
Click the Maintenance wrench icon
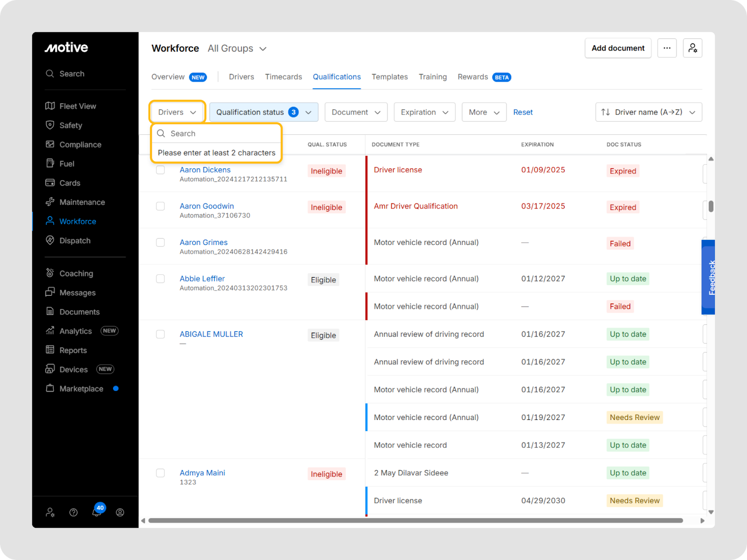click(50, 202)
